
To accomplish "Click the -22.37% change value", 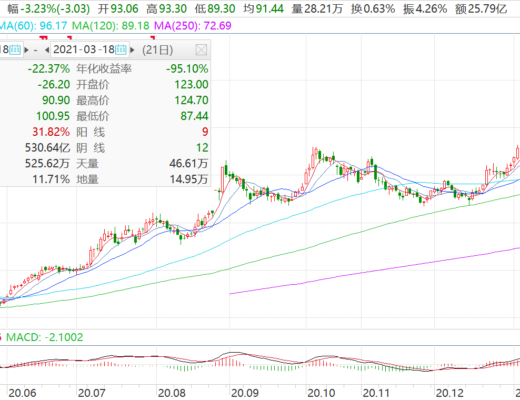I will point(49,69).
